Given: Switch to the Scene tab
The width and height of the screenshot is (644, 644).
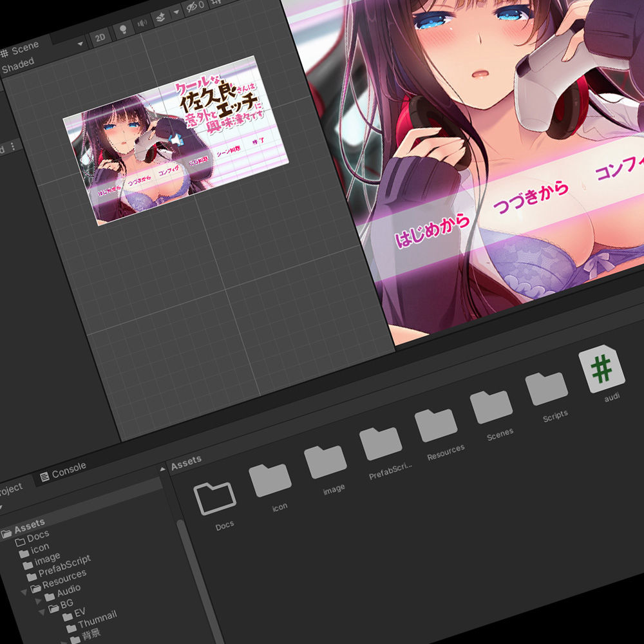Looking at the screenshot, I should (x=21, y=50).
